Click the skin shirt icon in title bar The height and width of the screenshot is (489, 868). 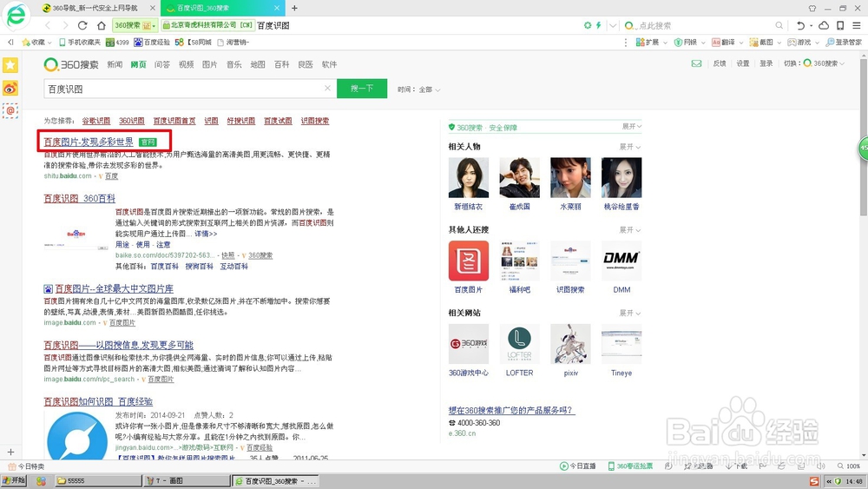812,9
